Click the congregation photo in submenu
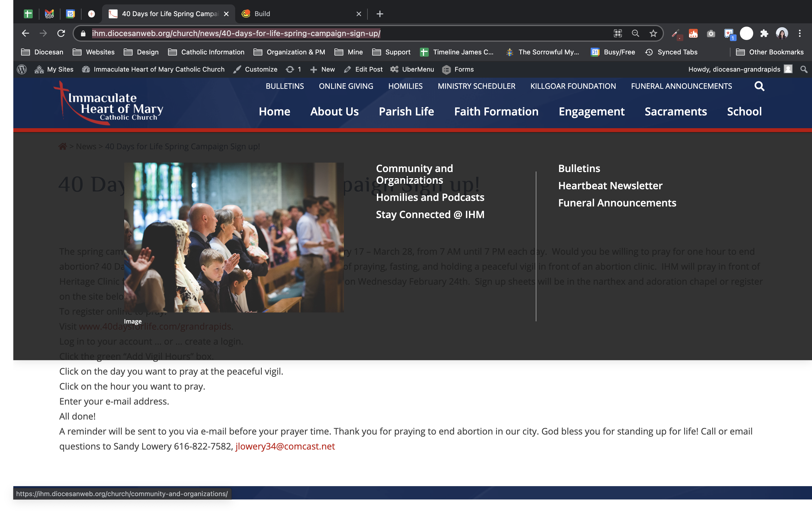Image resolution: width=812 pixels, height=515 pixels. coord(234,237)
